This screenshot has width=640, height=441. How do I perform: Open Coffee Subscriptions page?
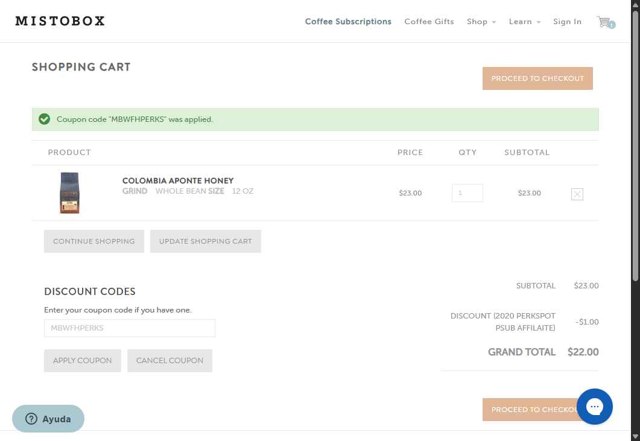(348, 22)
